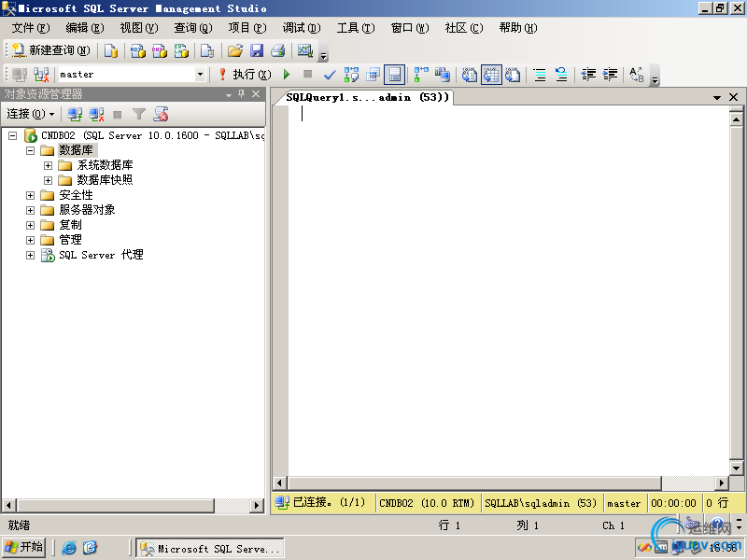Click the Decrease Indent icon
This screenshot has width=747, height=560.
tap(588, 75)
